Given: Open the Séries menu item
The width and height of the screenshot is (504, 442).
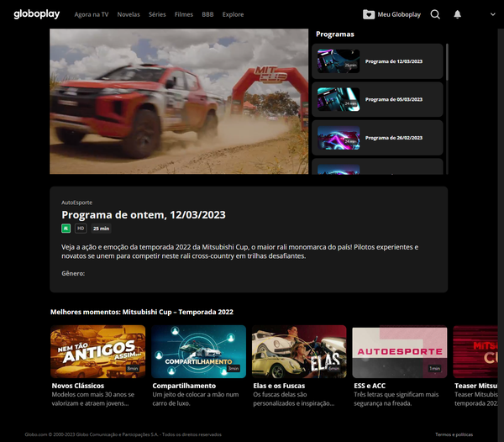Looking at the screenshot, I should (x=157, y=14).
